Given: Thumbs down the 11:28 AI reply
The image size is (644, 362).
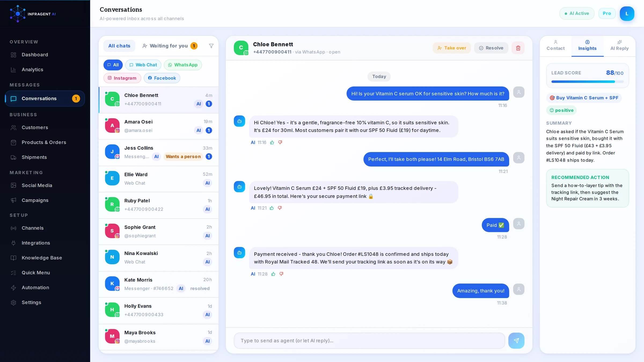Looking at the screenshot, I should (281, 274).
